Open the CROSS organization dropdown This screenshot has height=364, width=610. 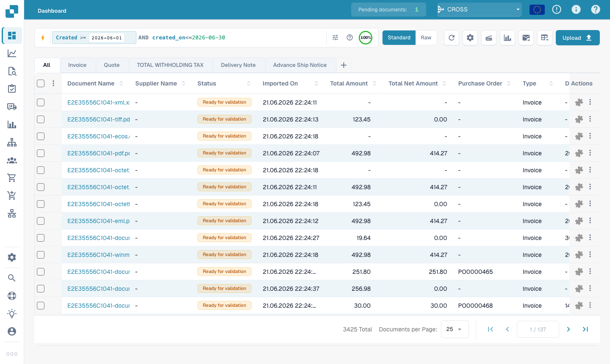point(479,9)
